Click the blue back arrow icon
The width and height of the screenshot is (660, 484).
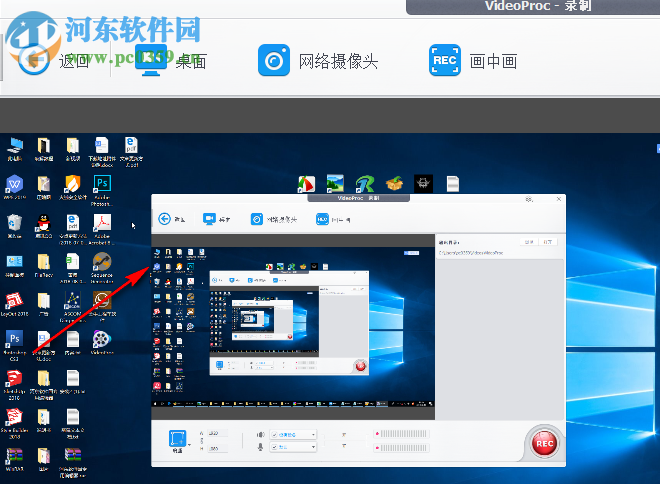tap(34, 60)
